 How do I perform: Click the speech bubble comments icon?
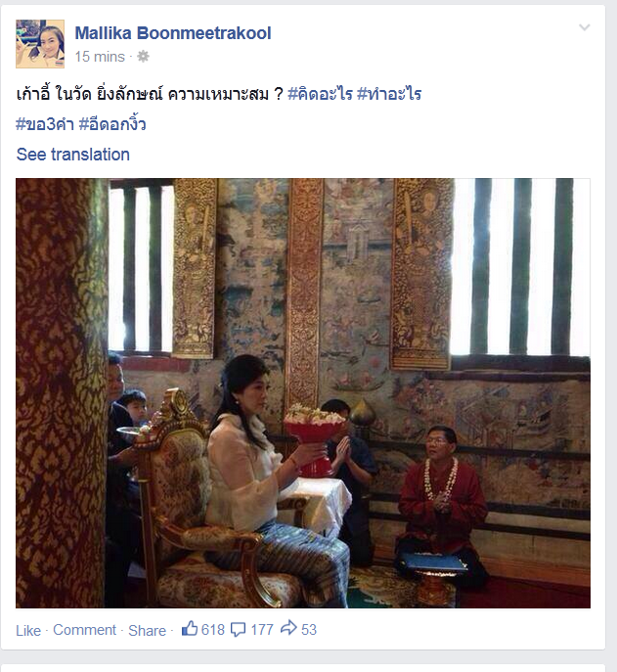tap(239, 630)
